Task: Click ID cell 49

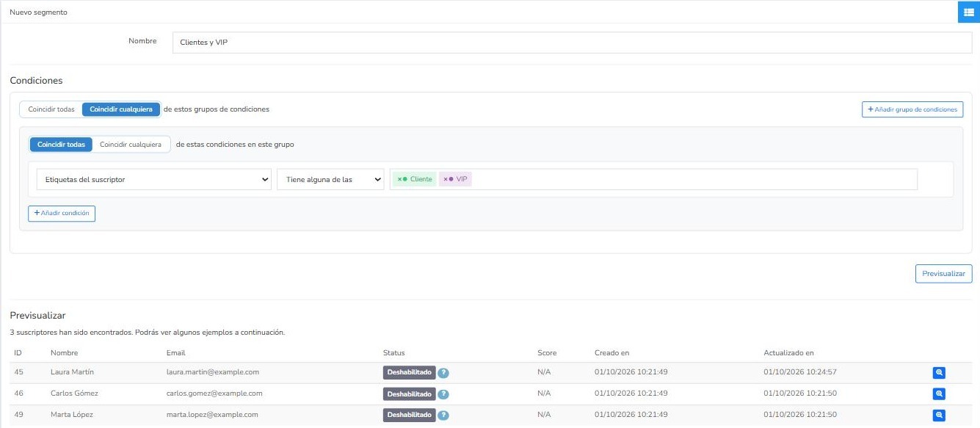Action: point(19,415)
